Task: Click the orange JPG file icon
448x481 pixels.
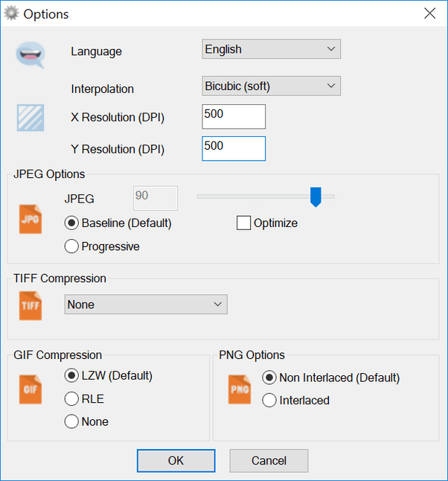Action: 31,219
